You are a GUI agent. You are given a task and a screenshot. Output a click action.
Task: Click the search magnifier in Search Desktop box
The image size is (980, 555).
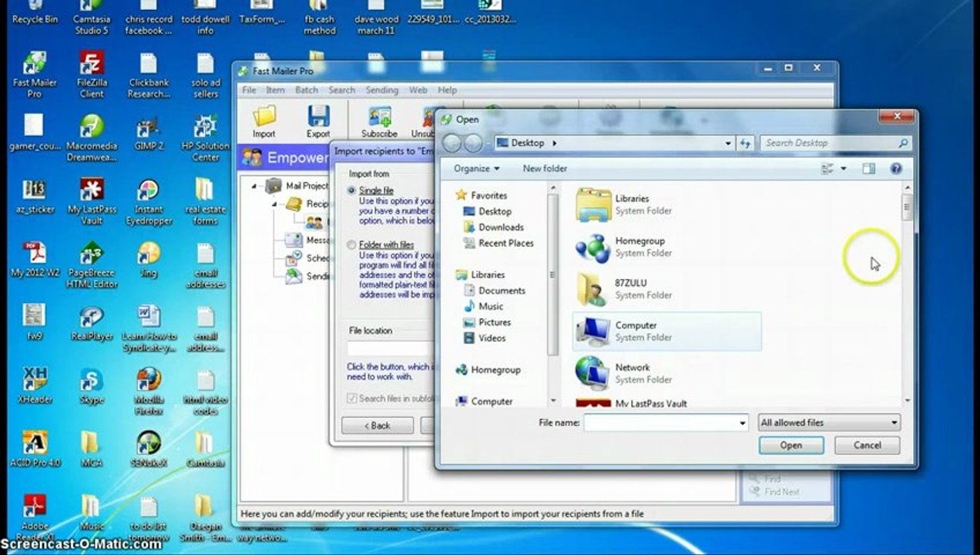click(x=903, y=143)
